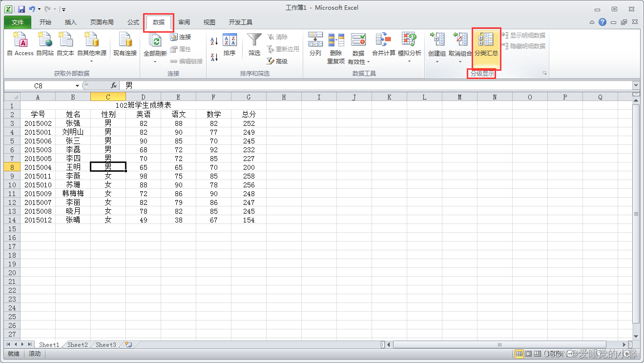Open Customize Quick Access Toolbar dropdown
The image size is (644, 363).
point(64,9)
